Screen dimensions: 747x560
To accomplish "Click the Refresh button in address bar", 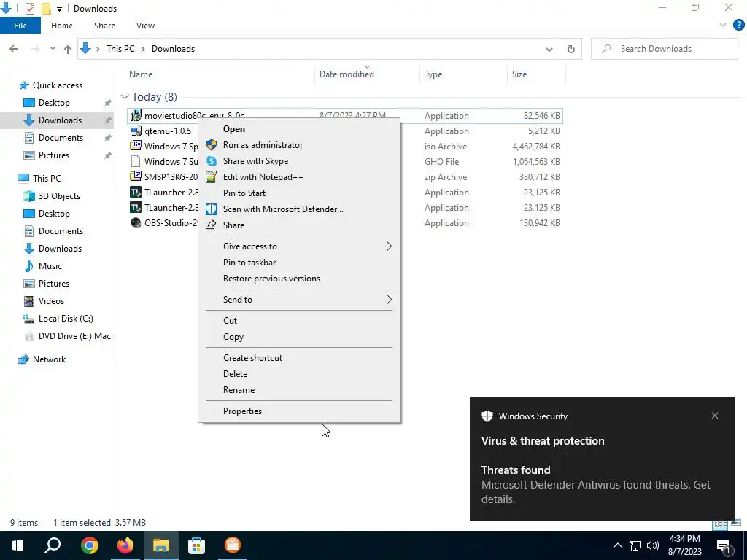I will [x=570, y=49].
